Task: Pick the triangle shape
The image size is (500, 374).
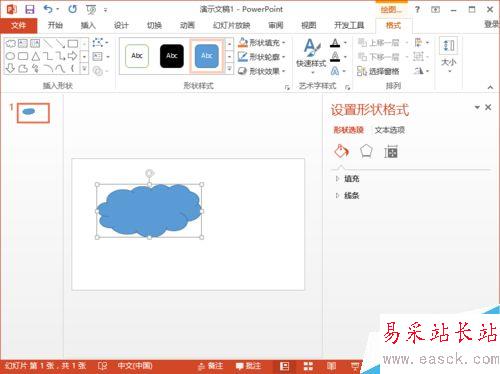Action: [35, 56]
